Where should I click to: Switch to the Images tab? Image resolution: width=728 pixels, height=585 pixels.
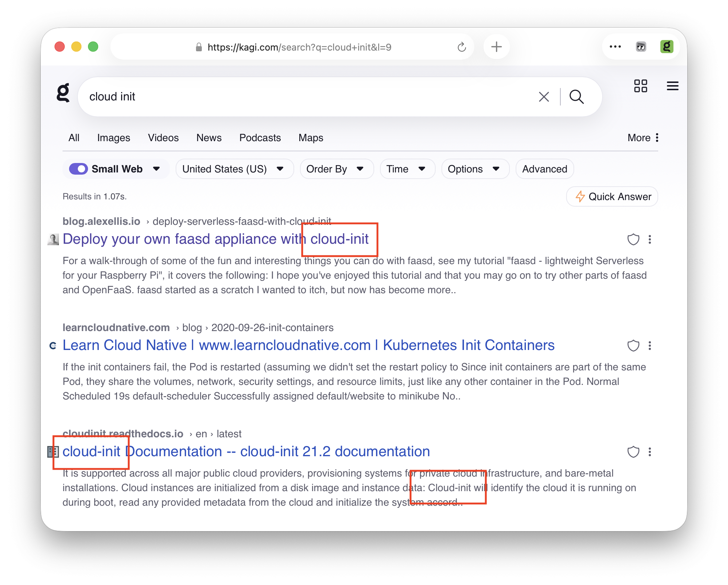tap(113, 138)
